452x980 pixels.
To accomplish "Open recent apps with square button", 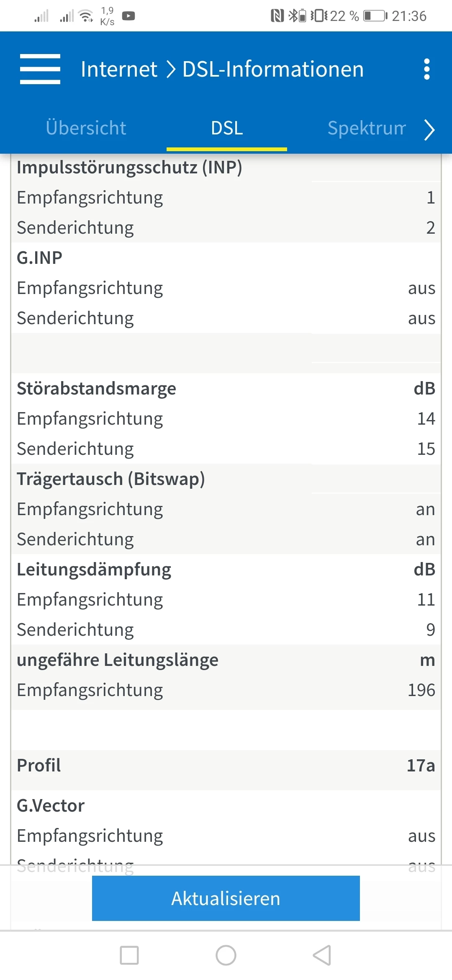I will 129,955.
